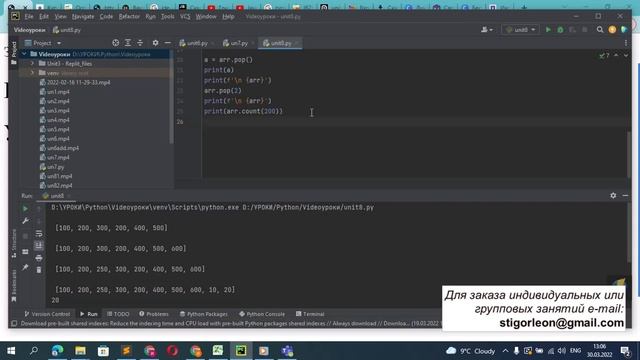This screenshot has width=640, height=360.
Task: Hide the Project panel with minus icon
Action: 167,43
